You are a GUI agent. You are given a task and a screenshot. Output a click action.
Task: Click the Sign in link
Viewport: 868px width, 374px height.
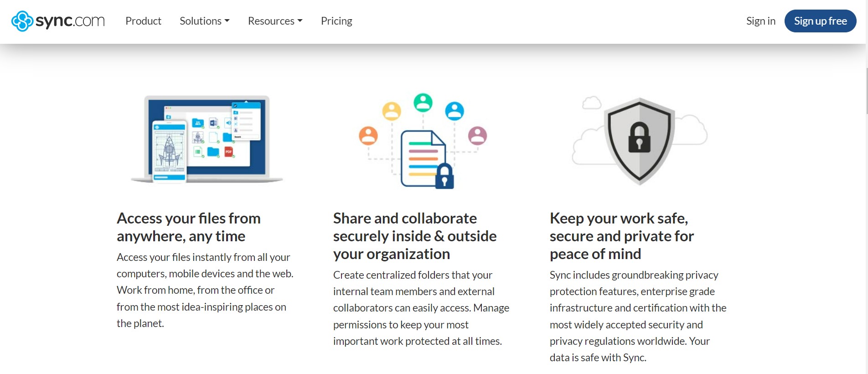pyautogui.click(x=760, y=21)
